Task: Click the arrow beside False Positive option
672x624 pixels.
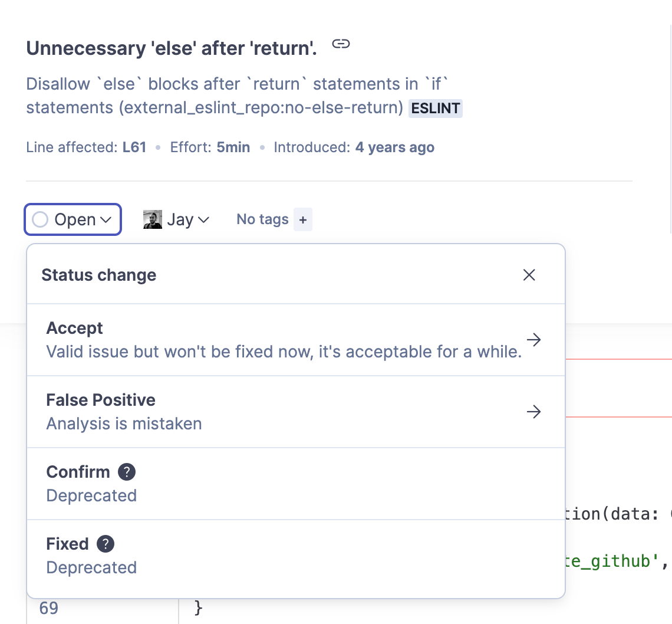Action: click(533, 412)
